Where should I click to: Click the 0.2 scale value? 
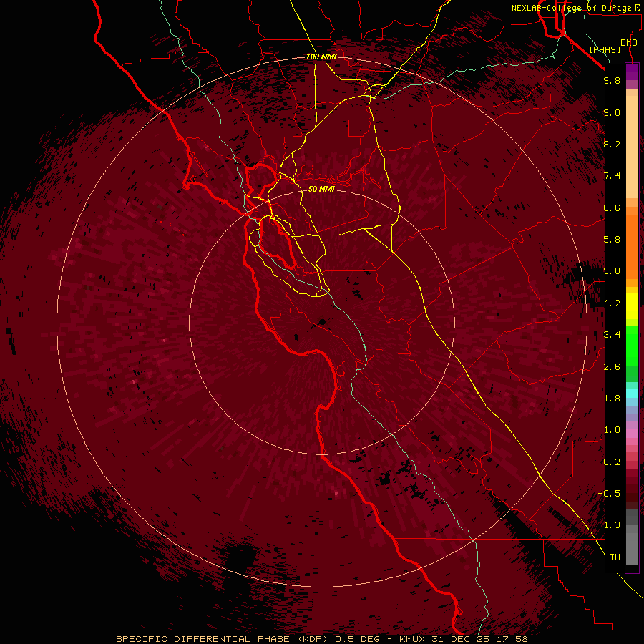click(612, 462)
